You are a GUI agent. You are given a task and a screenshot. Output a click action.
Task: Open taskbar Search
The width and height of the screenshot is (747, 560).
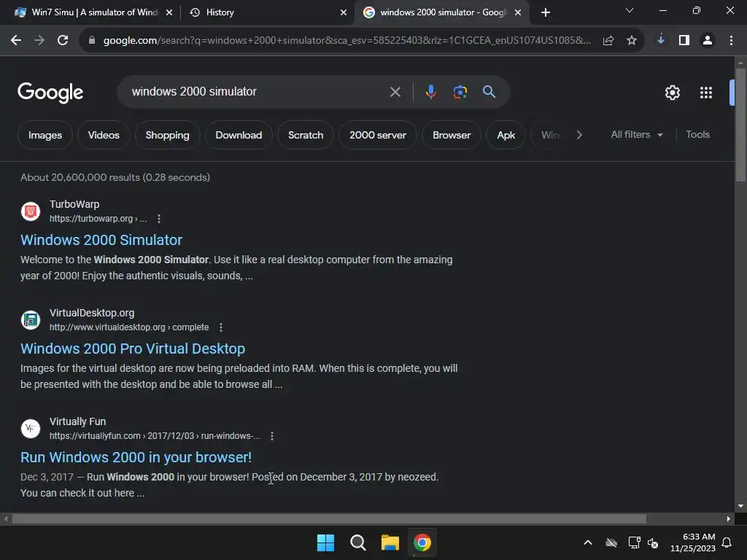(x=357, y=542)
